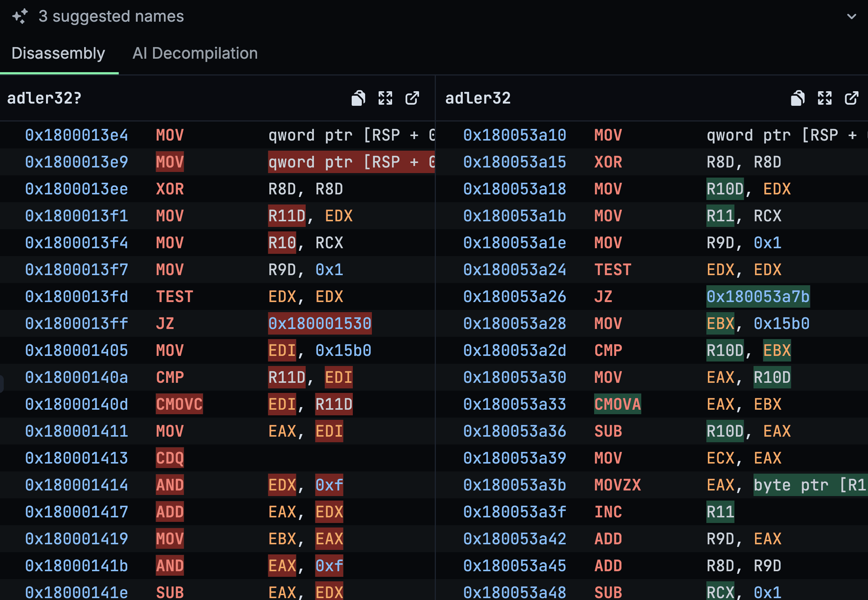Image resolution: width=868 pixels, height=600 pixels.
Task: Click address 0x180001411
Action: pyautogui.click(x=77, y=431)
